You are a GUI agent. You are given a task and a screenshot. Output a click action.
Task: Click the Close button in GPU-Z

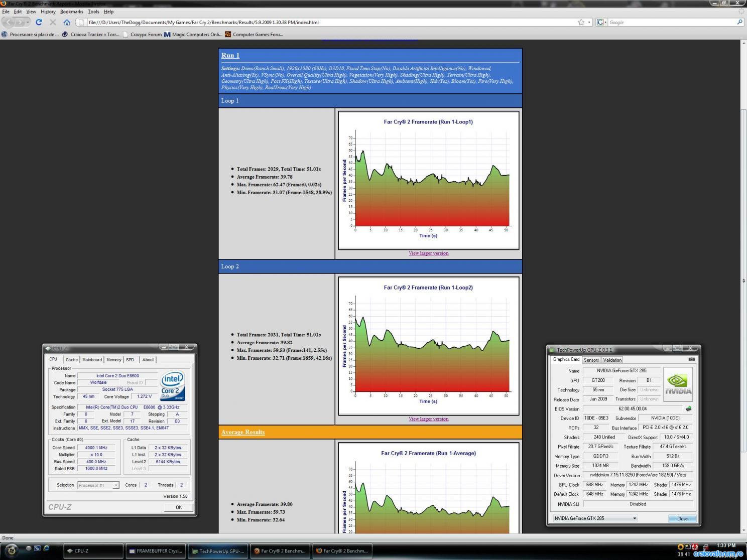click(682, 519)
